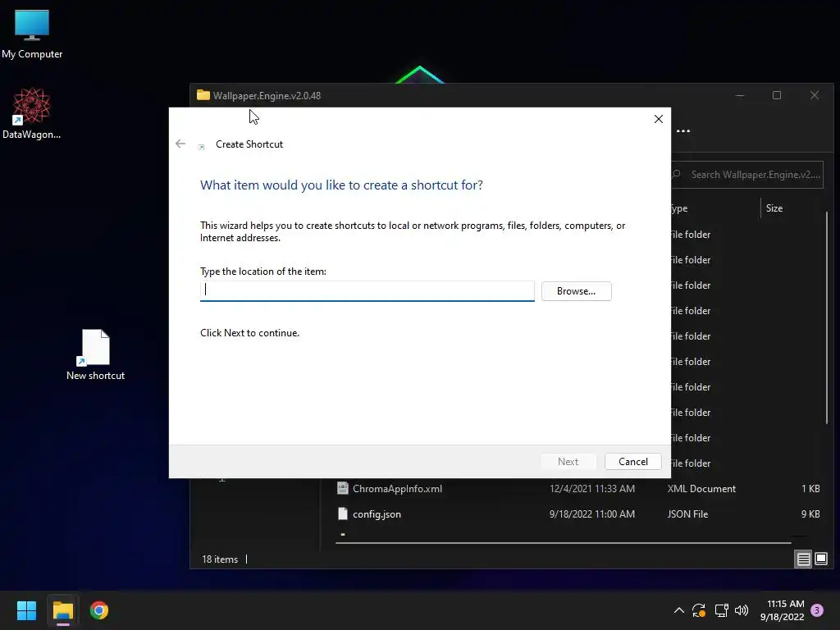Close the Create Shortcut dialog
Viewport: 840px width, 630px height.
659,119
